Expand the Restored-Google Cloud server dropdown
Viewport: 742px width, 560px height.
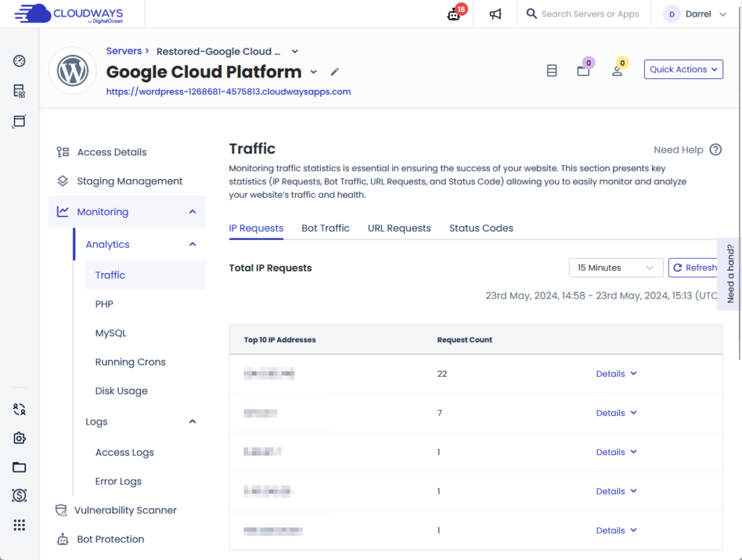tap(294, 51)
